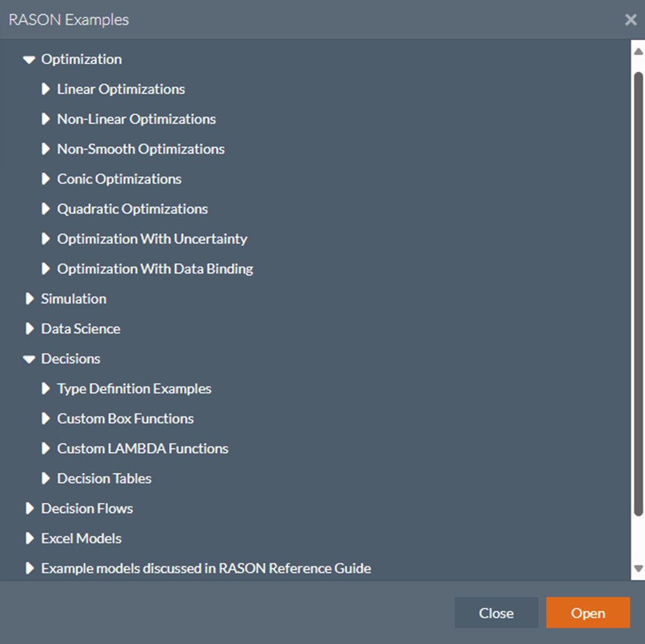Select Type Definition Examples item
Screen dimensions: 645x644
[134, 388]
